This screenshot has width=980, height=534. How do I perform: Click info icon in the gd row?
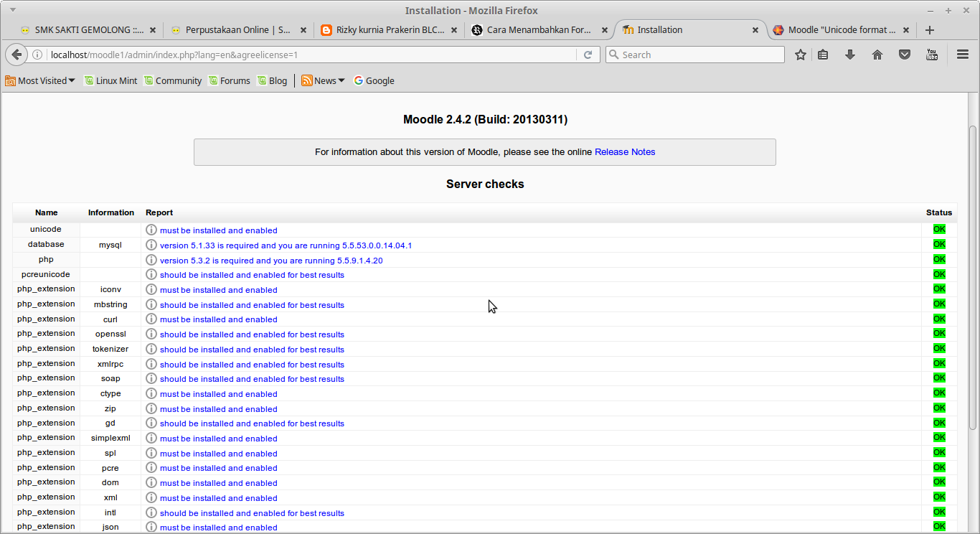click(x=151, y=423)
